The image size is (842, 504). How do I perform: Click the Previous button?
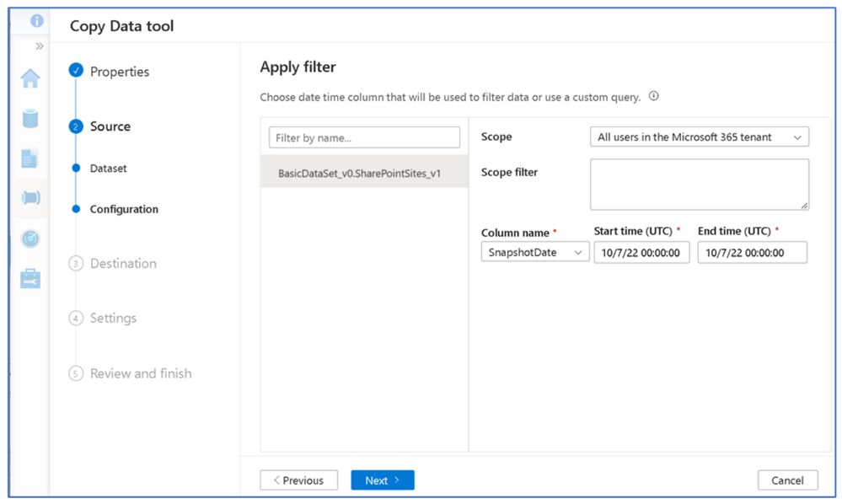298,480
